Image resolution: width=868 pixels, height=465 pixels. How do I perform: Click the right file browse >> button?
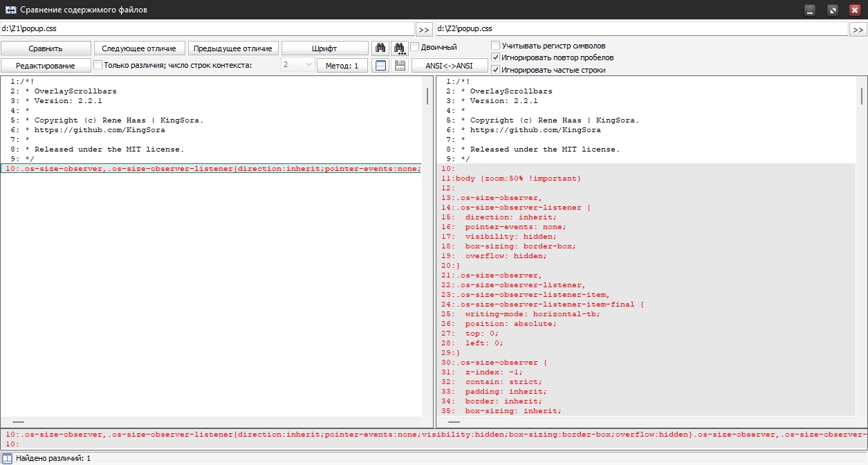point(858,29)
